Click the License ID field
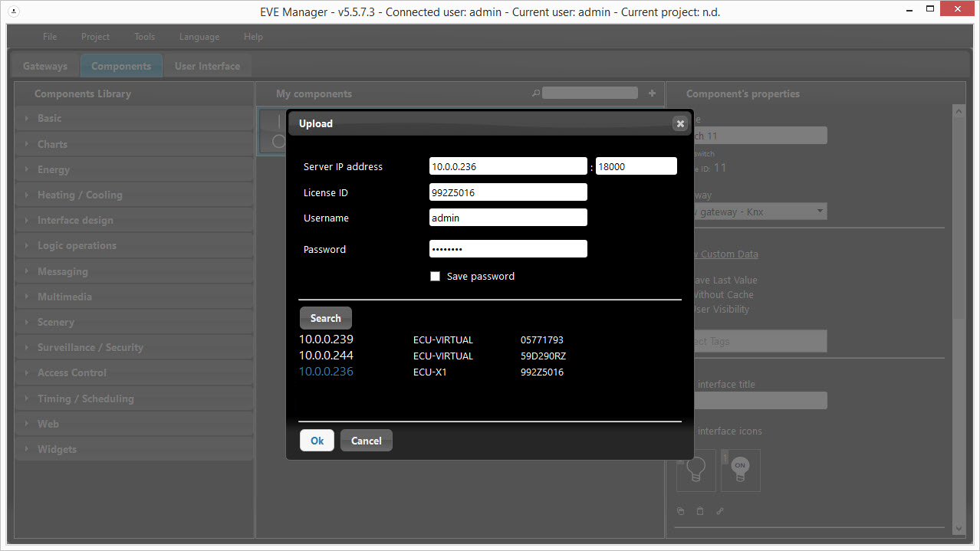Image resolution: width=980 pixels, height=551 pixels. [508, 192]
